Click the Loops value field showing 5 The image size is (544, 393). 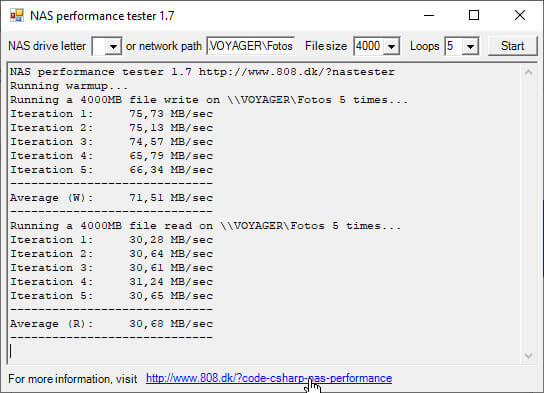pos(454,46)
